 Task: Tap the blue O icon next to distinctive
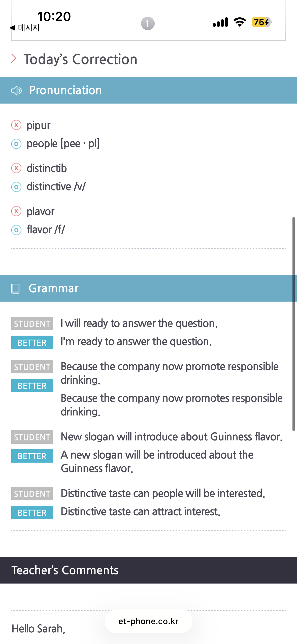(x=16, y=187)
